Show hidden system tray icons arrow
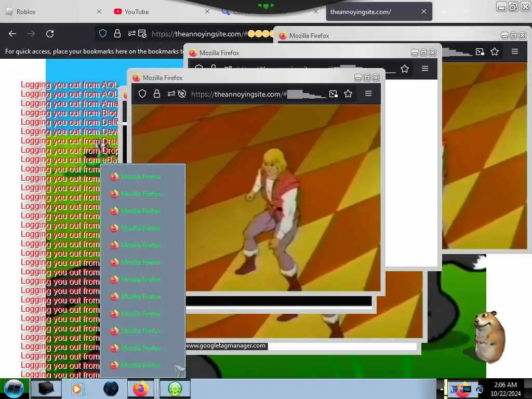This screenshot has width=532, height=399. (x=442, y=389)
